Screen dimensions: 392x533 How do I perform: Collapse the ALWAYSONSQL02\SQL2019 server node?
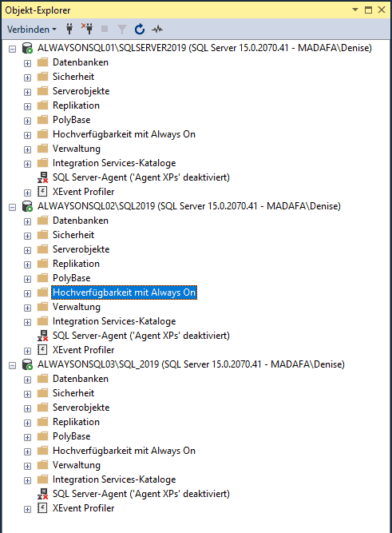point(13,207)
